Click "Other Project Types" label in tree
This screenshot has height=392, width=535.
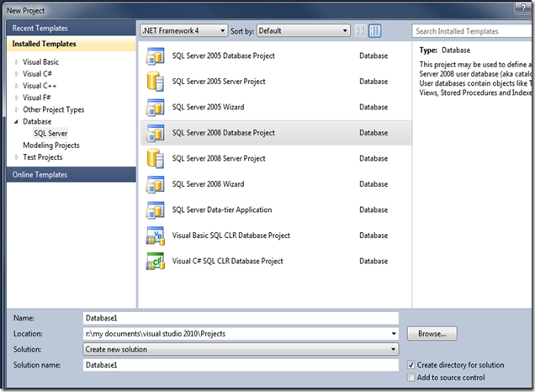pos(54,110)
